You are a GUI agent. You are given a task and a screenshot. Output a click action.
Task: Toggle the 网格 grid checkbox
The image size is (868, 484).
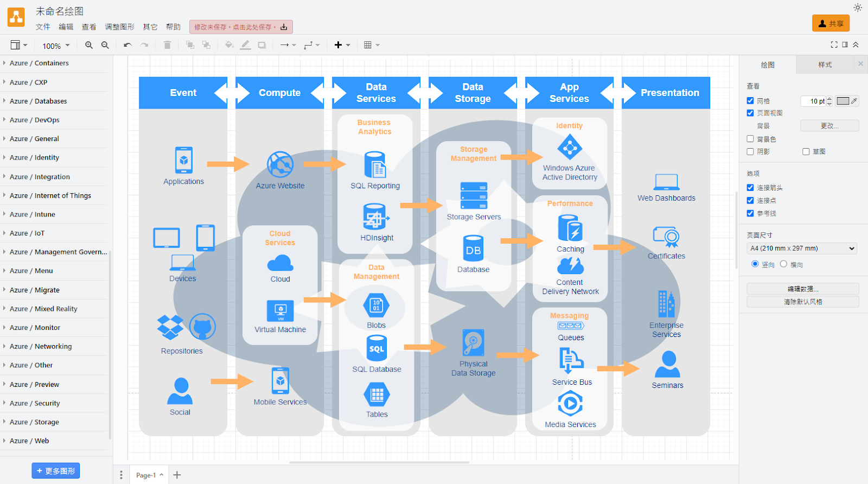pyautogui.click(x=750, y=100)
